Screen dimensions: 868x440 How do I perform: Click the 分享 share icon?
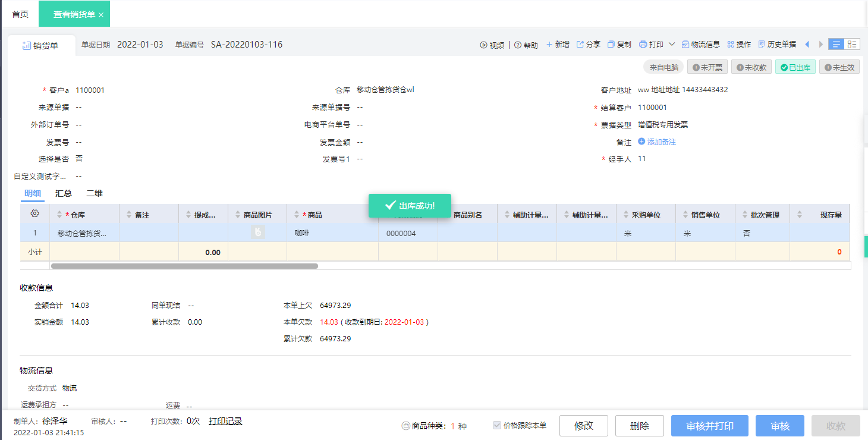(x=580, y=45)
